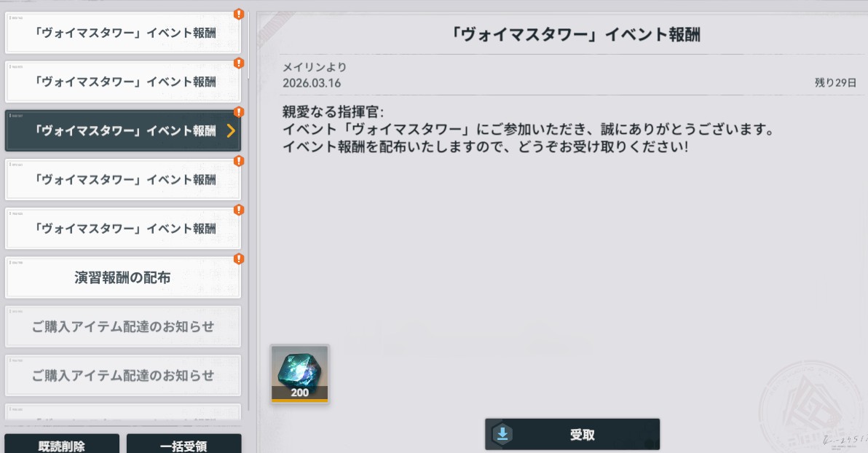868x453 pixels.
Task: Open second ご購入アイテム配達のお知らせ mail
Action: [x=123, y=376]
